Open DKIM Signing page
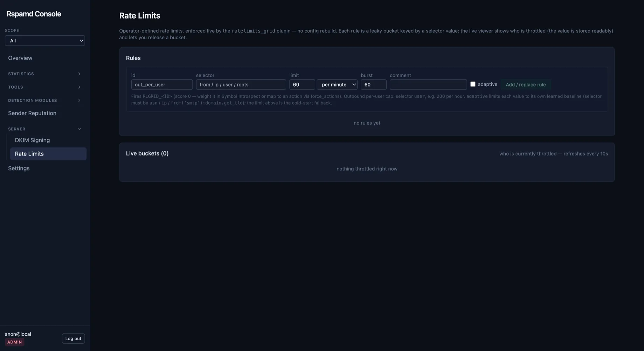This screenshot has width=644, height=351. [32, 140]
